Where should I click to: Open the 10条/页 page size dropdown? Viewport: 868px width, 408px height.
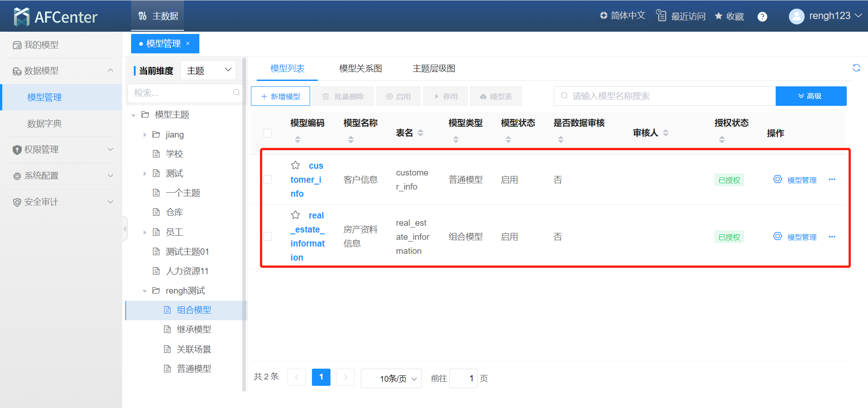click(x=391, y=378)
